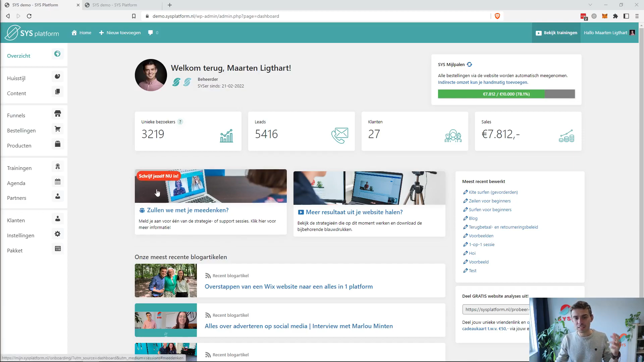Viewport: 644px width, 362px height.
Task: Click the SYS Mijlpalen progress bar
Action: tap(506, 94)
